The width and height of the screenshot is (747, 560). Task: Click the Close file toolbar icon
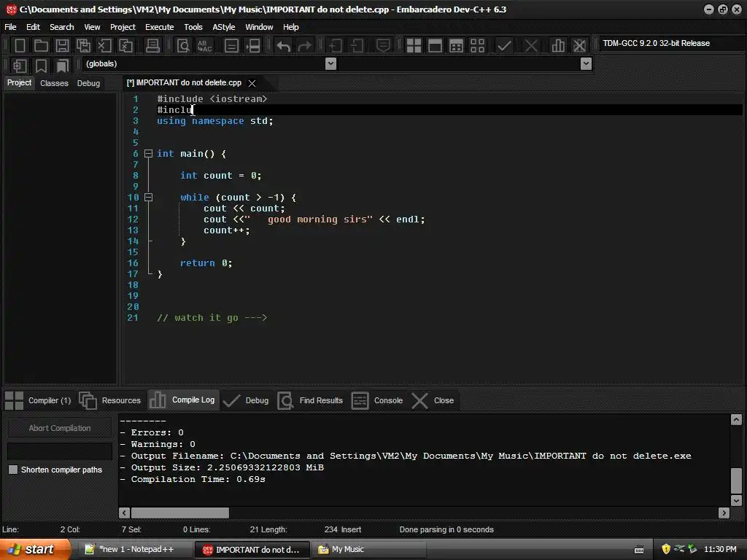[104, 46]
